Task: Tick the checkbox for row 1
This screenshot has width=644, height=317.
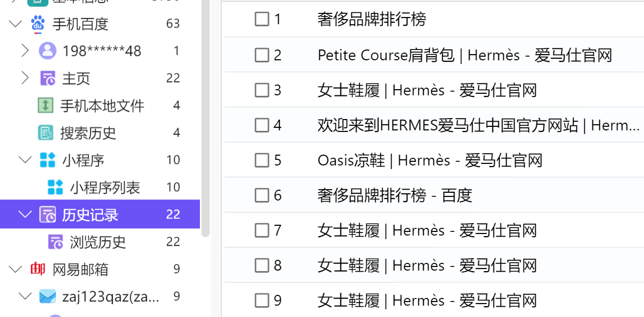Action: (262, 20)
